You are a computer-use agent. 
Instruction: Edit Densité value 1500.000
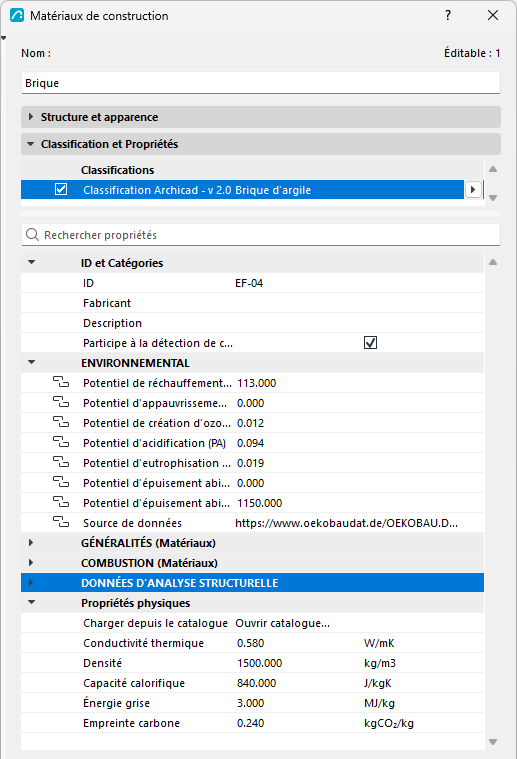259,663
